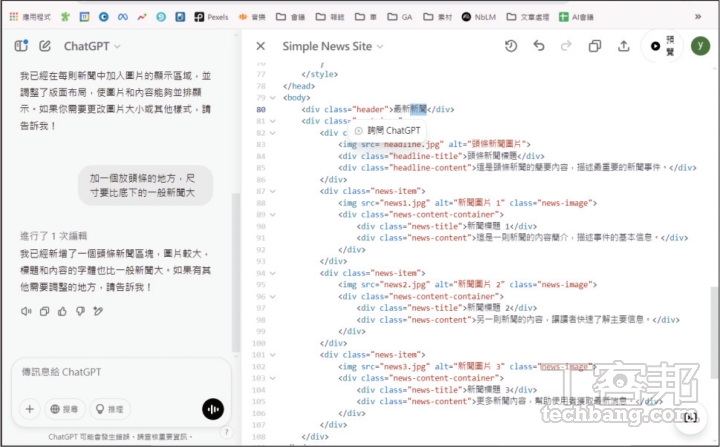The height and width of the screenshot is (447, 720).
Task: Click the closing </style> tag line
Action: pyautogui.click(x=320, y=74)
